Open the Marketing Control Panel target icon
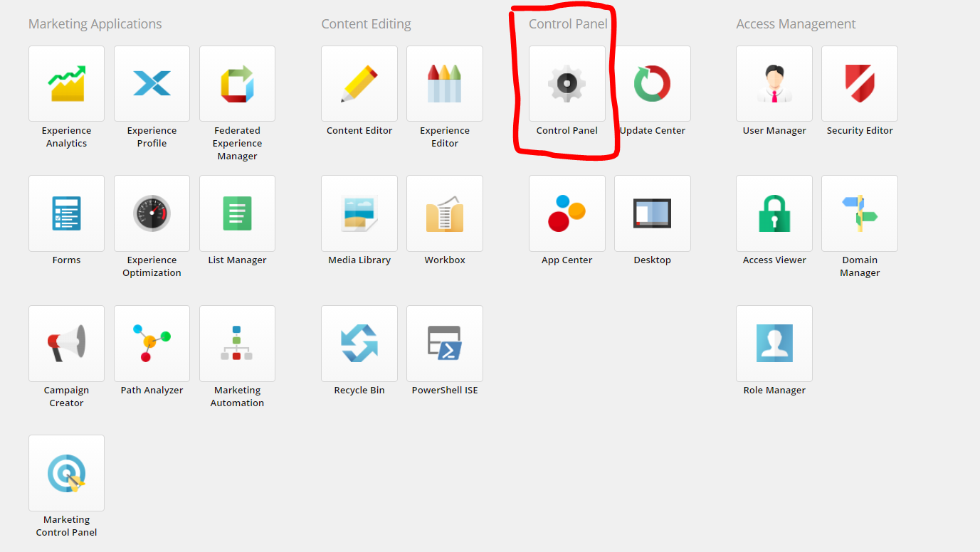980x552 pixels. click(66, 472)
